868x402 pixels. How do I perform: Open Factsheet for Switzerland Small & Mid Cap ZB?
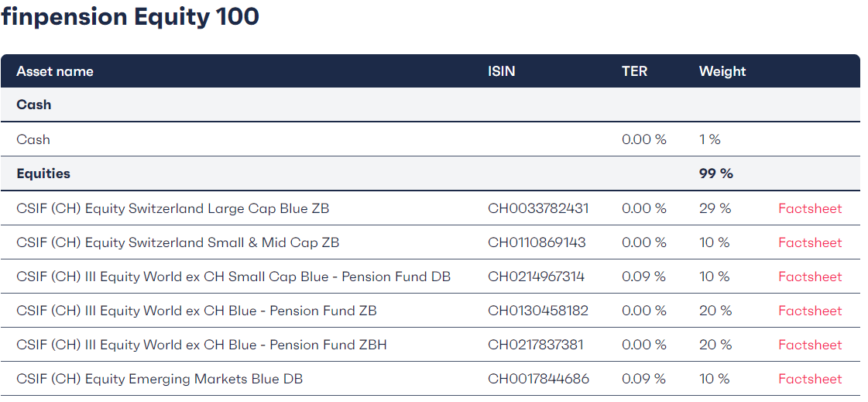coord(810,242)
